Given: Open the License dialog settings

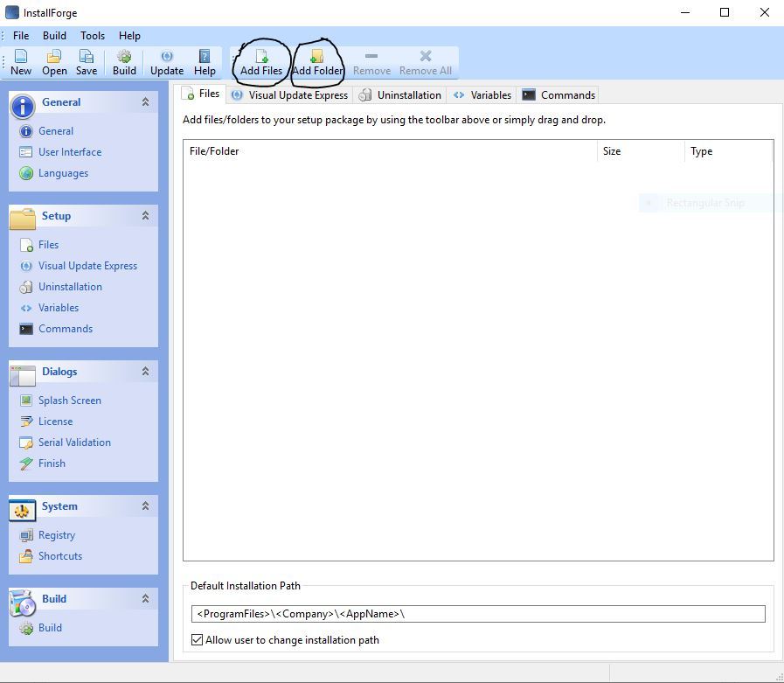Looking at the screenshot, I should click(55, 422).
